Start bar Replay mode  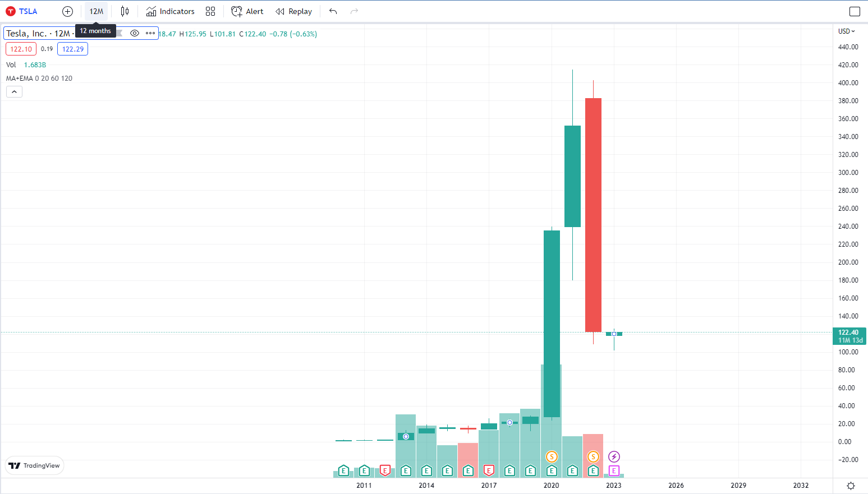293,11
